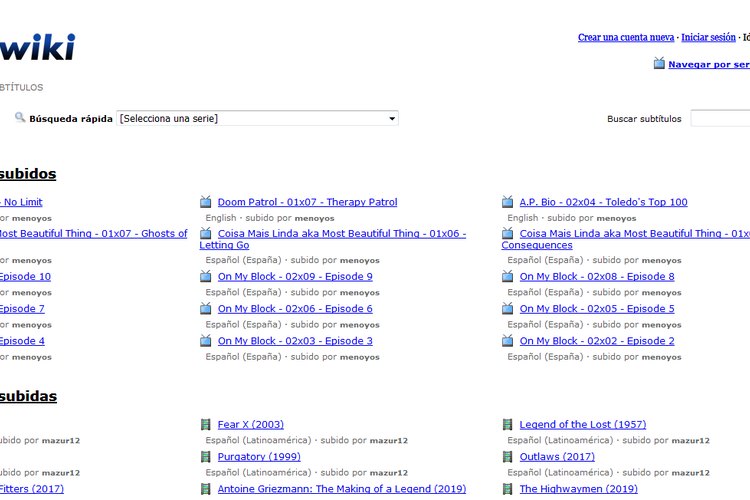Click TV icon beside On My Block 02x02
750x500 pixels.
[x=507, y=341]
